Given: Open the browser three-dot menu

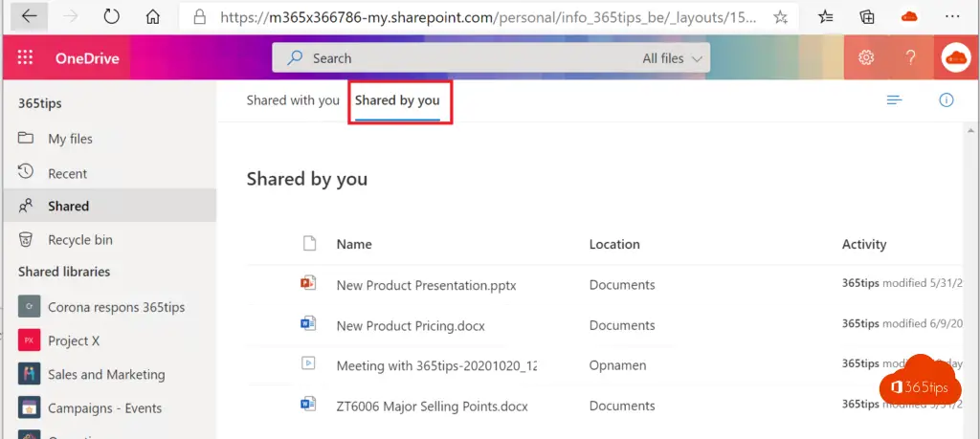Looking at the screenshot, I should click(952, 17).
